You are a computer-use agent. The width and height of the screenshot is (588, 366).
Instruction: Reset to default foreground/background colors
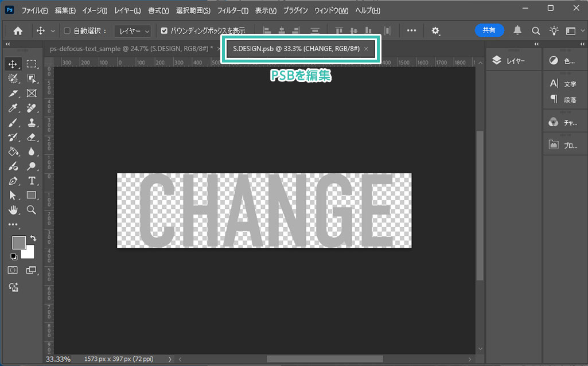(14, 257)
